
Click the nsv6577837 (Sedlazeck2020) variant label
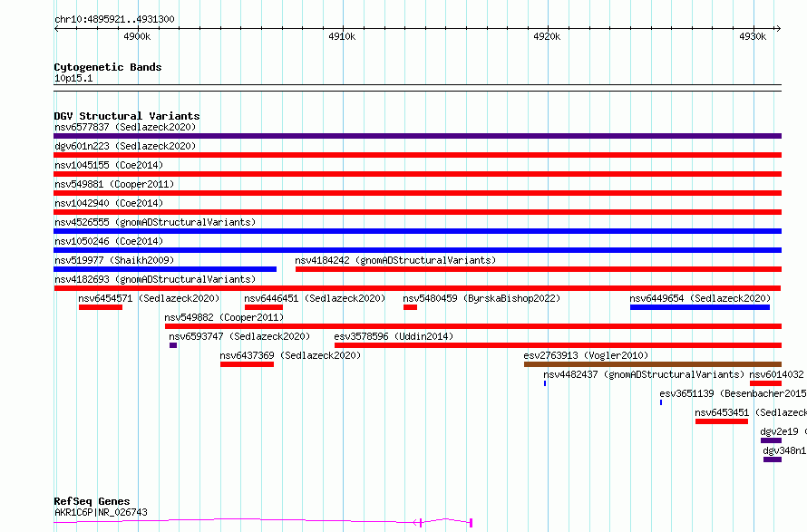[125, 127]
